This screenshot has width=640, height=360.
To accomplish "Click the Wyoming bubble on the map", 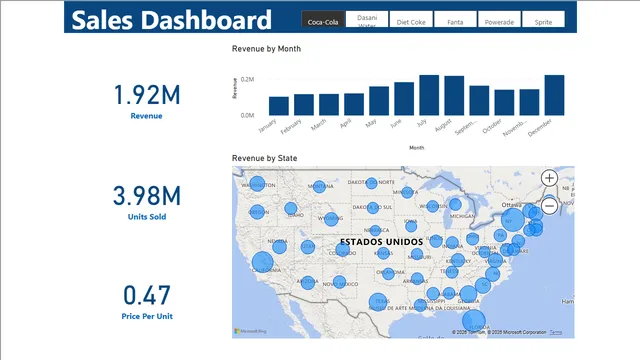I will point(331,219).
